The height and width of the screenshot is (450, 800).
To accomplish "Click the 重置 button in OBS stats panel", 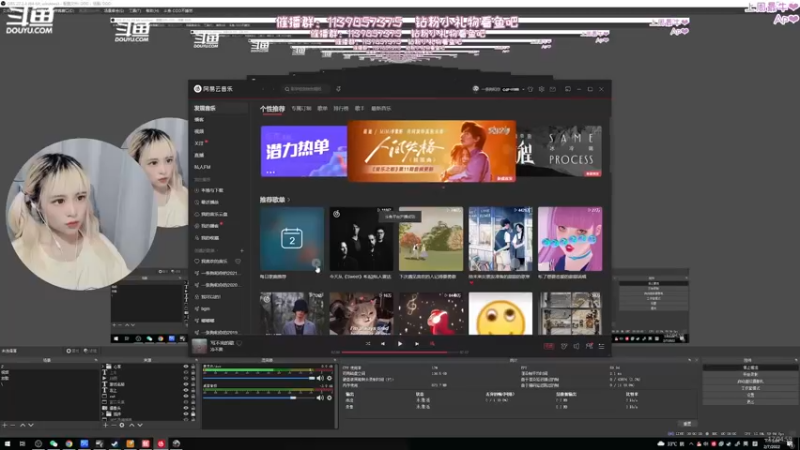I will coord(687,423).
